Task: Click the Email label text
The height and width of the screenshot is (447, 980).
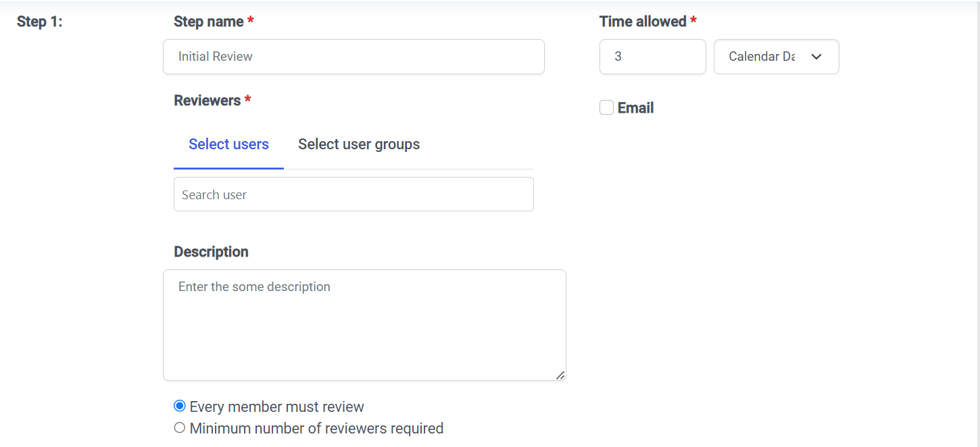Action: [x=635, y=108]
